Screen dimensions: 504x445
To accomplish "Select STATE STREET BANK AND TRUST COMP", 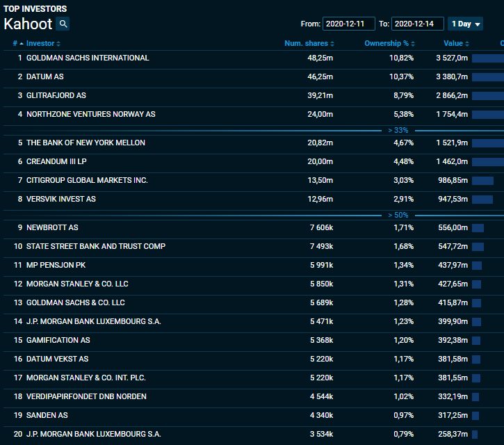I will tap(96, 246).
